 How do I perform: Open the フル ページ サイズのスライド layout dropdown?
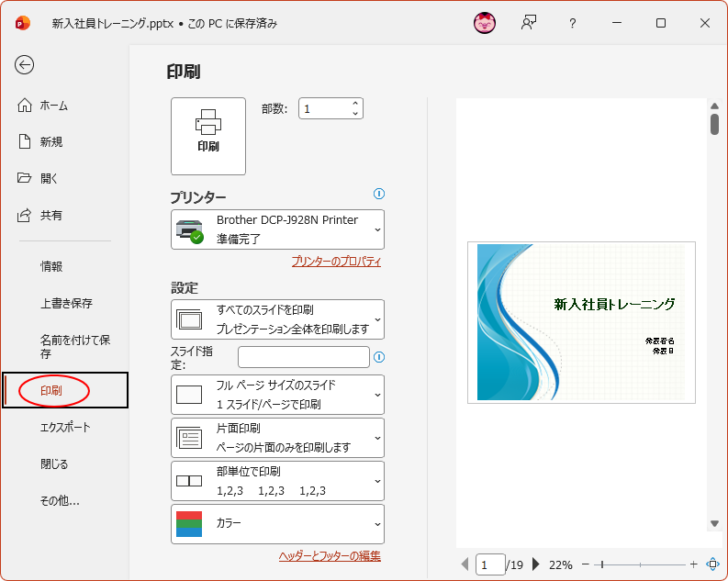click(278, 394)
